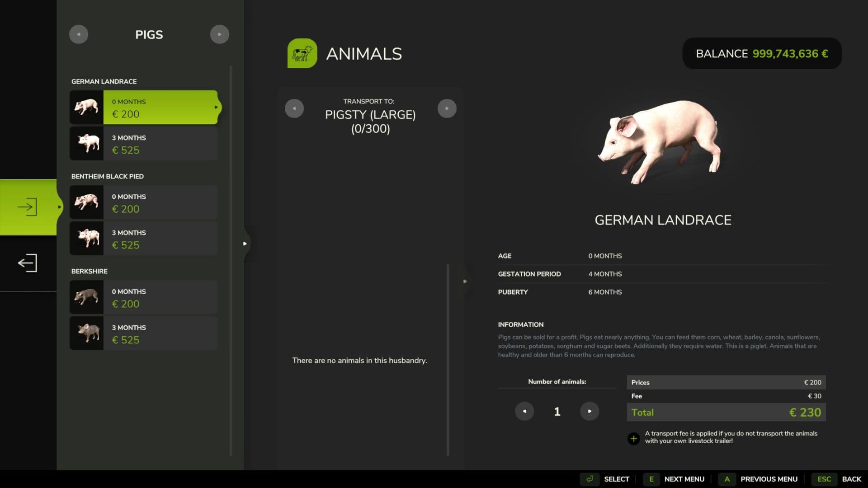Select German Landrace 3 months for €525

pos(160,144)
